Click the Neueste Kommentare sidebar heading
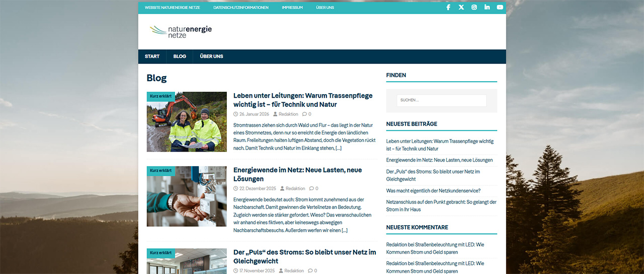 [417, 227]
